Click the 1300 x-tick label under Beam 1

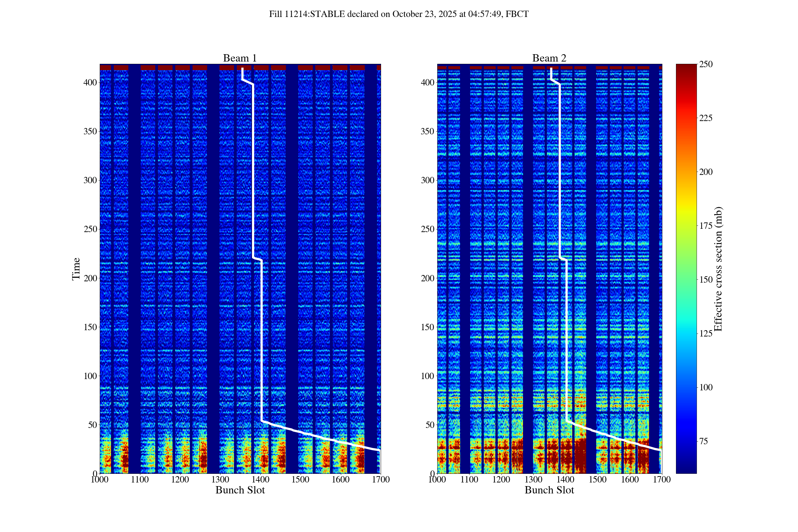point(220,479)
